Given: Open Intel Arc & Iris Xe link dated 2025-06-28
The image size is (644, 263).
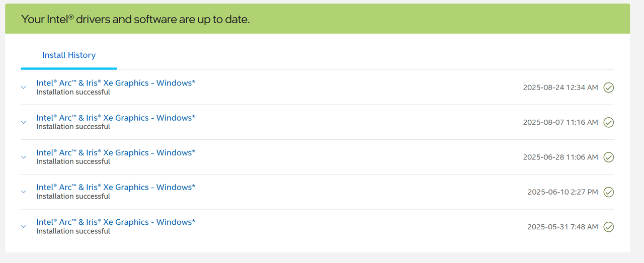Looking at the screenshot, I should [x=116, y=152].
